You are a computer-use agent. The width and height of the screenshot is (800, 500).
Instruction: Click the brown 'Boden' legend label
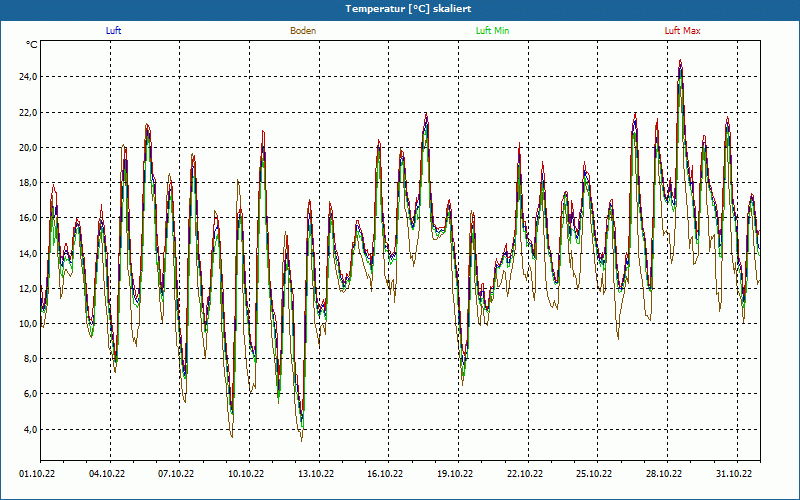[303, 31]
